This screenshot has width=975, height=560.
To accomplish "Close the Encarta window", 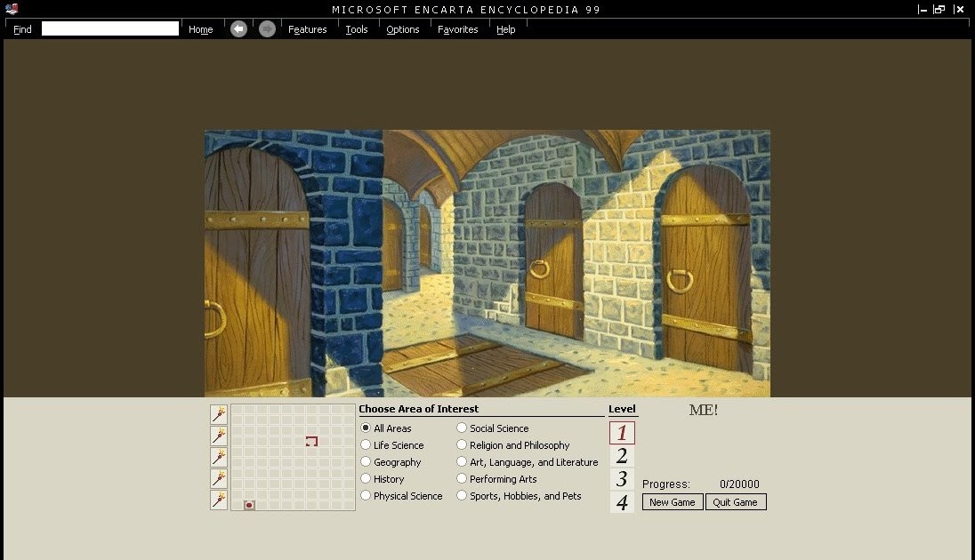I will [x=959, y=9].
